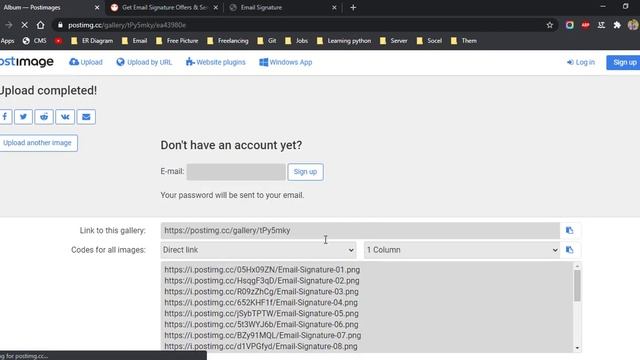The image size is (640, 360).
Task: Open the ER Diagram bookmark folder
Action: 92,41
